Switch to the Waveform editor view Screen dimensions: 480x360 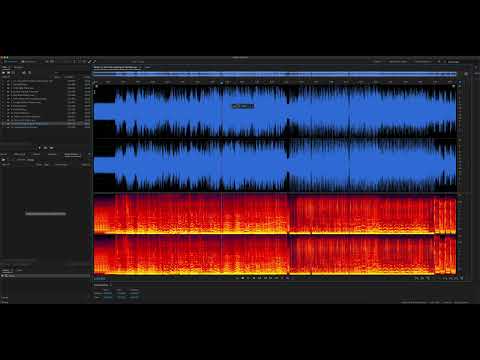[x=11, y=62]
